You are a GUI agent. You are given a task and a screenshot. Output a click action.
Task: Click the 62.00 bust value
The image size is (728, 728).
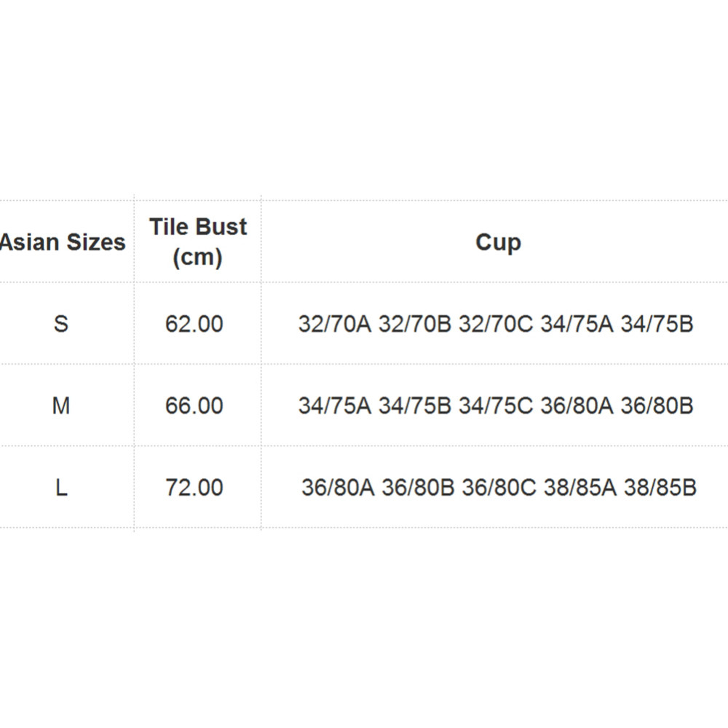194,324
